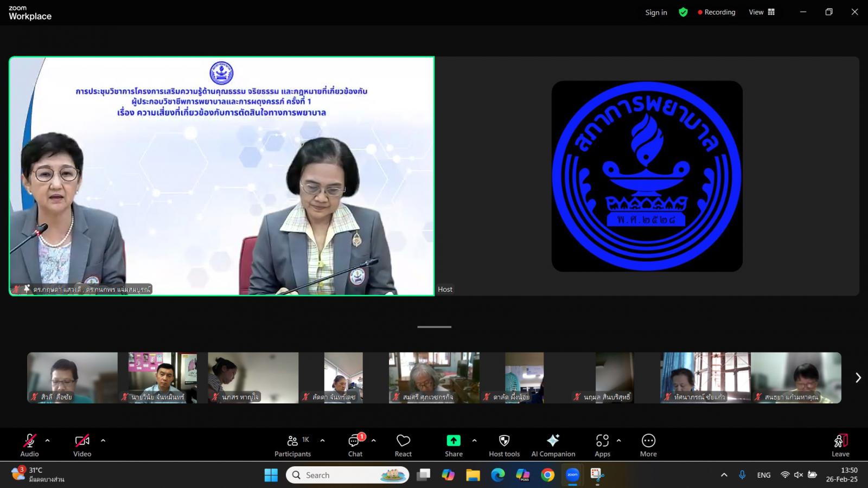
Task: Expand the Participants options arrow
Action: [x=322, y=441]
